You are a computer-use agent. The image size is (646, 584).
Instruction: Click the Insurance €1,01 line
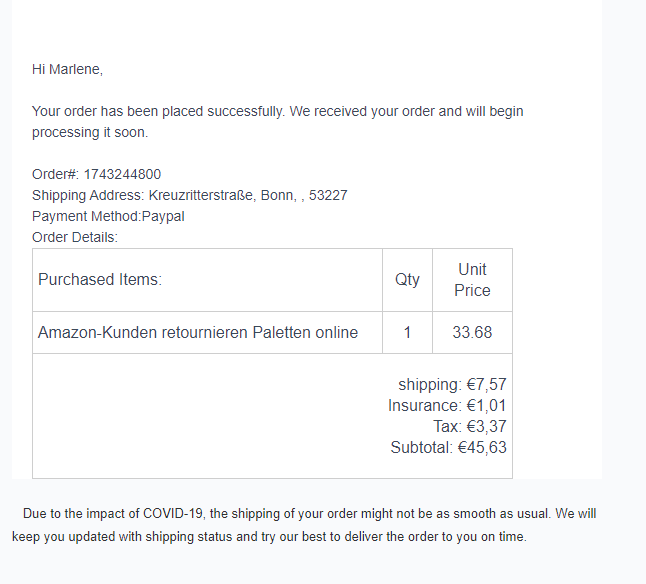click(x=447, y=405)
